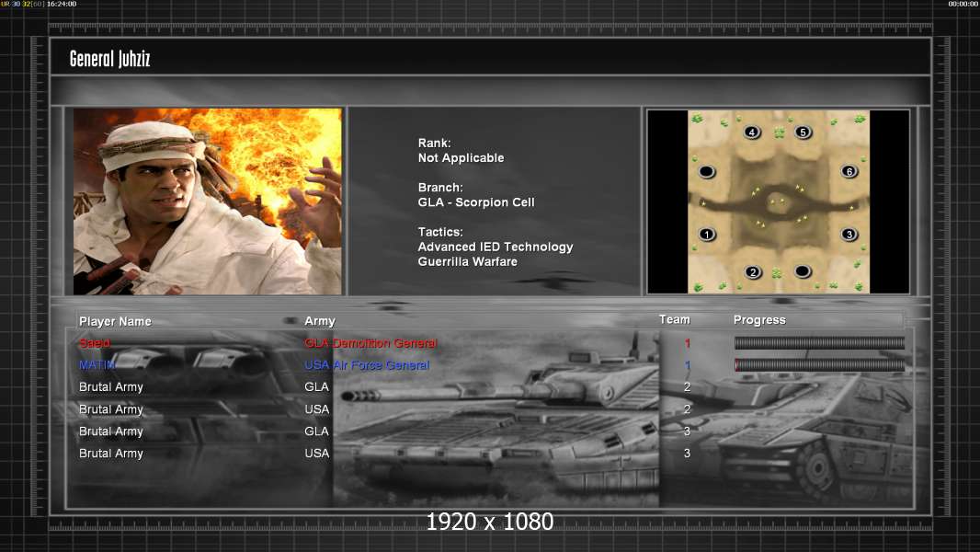
Task: Select the MATIN player name entry
Action: (x=97, y=365)
